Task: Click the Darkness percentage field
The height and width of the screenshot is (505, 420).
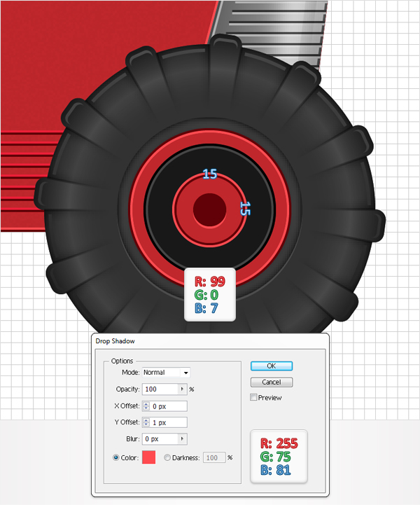Action: (214, 457)
